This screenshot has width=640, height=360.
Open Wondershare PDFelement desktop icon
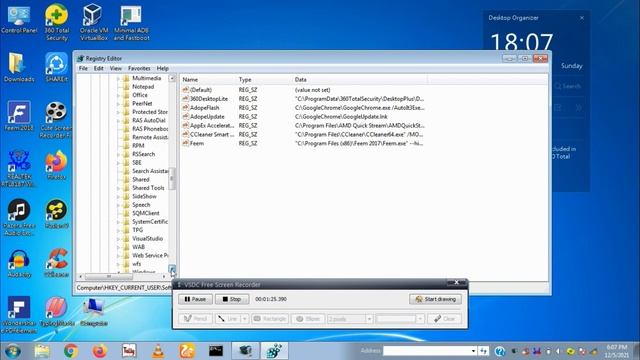19,316
